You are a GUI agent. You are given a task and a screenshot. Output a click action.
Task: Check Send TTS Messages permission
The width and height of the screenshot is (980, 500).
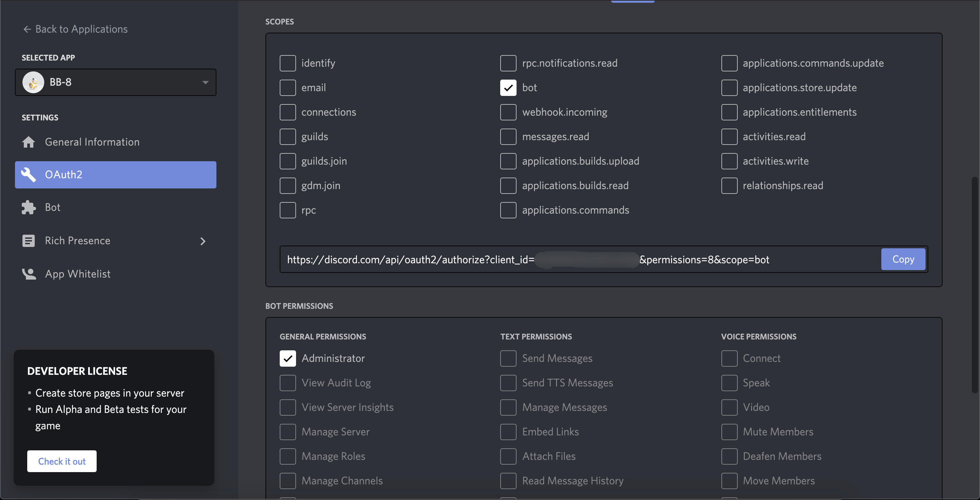508,383
